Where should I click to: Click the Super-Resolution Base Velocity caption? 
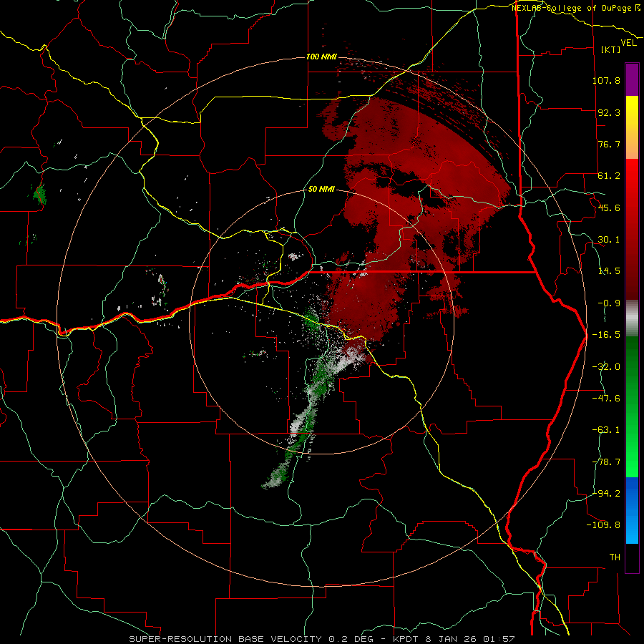point(322,639)
